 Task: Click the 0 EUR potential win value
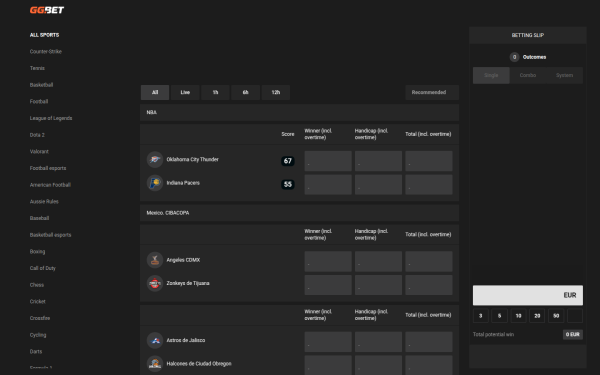click(x=573, y=334)
